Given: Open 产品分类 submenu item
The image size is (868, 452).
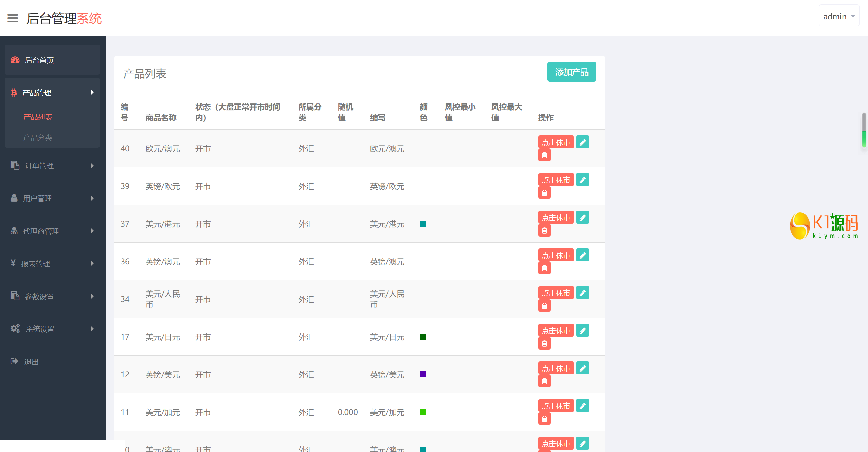Looking at the screenshot, I should click(38, 137).
